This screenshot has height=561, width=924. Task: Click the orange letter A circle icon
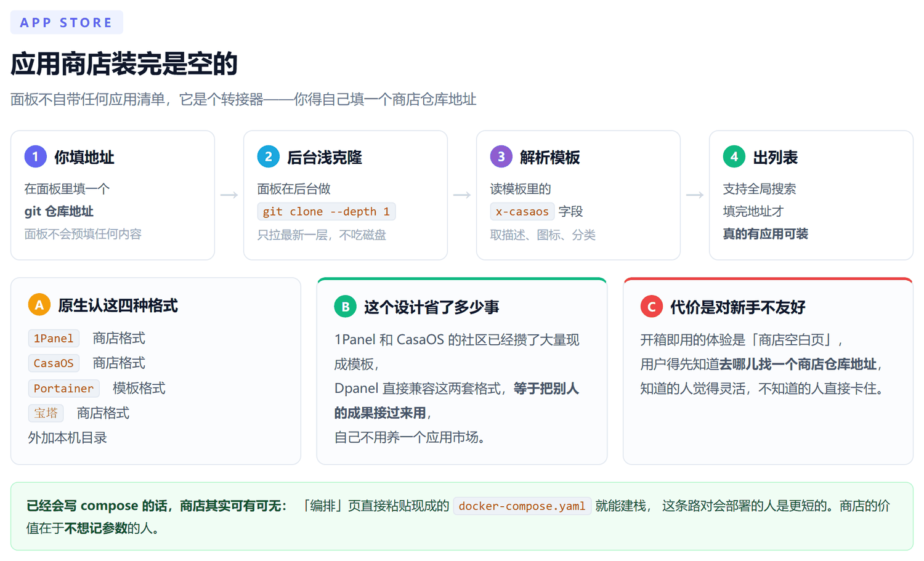(x=39, y=305)
